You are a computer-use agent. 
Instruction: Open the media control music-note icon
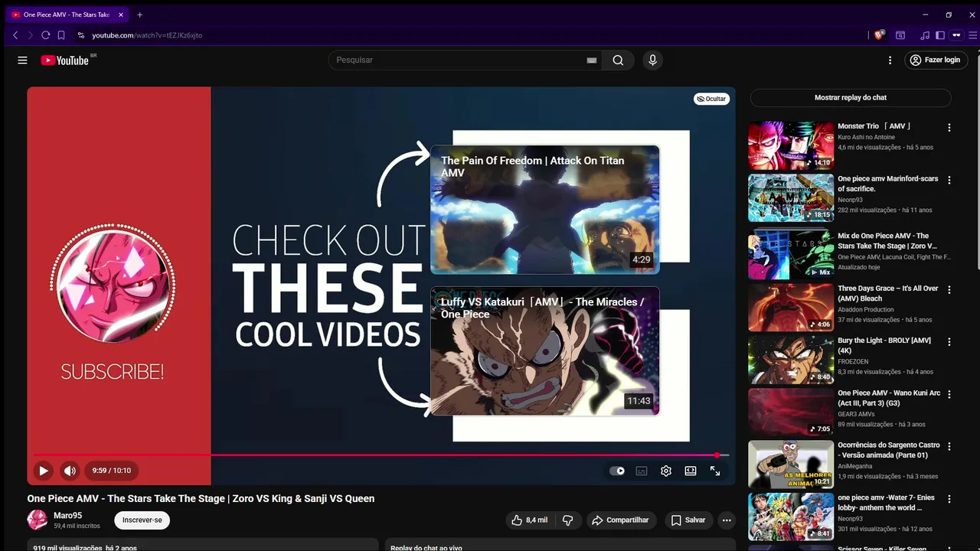[x=925, y=35]
